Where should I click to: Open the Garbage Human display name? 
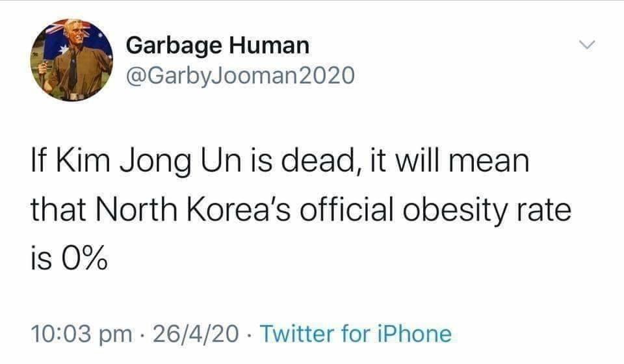[218, 45]
